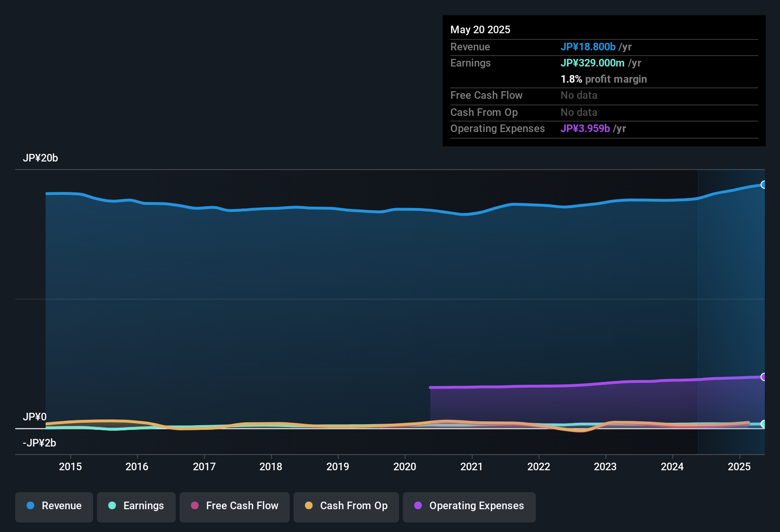Select the 2022 x-axis label
The width and height of the screenshot is (780, 532).
pyautogui.click(x=539, y=466)
